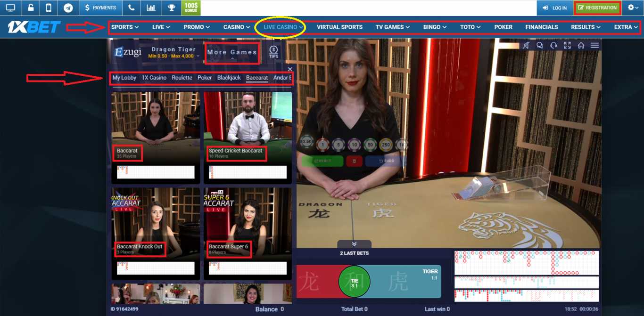Select the 0.50 chip
Screen dimensions: 644x316
[307, 142]
